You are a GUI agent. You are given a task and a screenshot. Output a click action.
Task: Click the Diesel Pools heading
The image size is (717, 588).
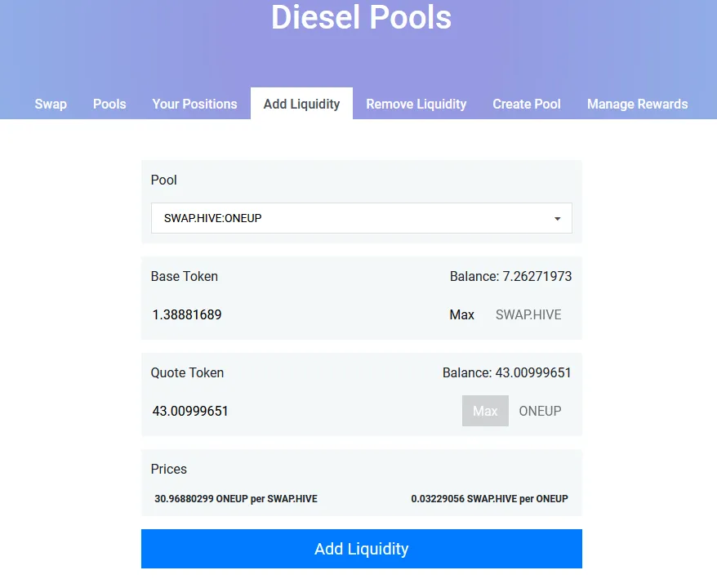click(361, 17)
